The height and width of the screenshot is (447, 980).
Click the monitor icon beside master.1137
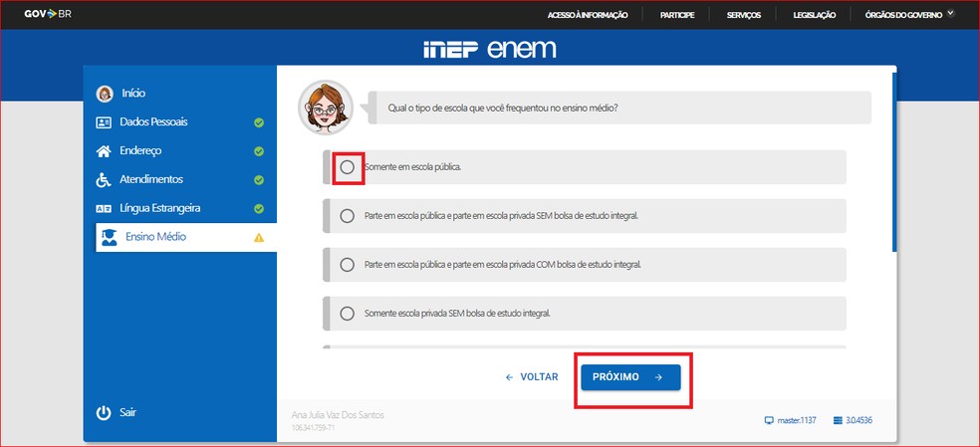click(x=770, y=420)
